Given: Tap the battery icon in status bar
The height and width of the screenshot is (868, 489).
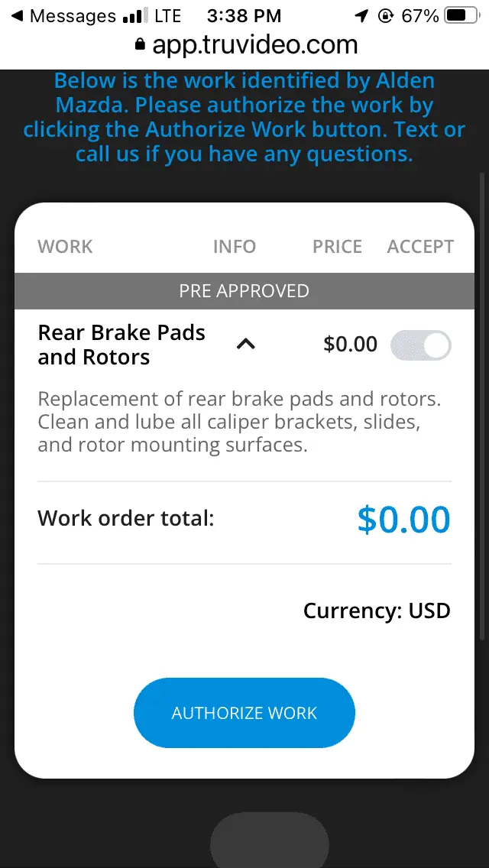Looking at the screenshot, I should point(460,16).
